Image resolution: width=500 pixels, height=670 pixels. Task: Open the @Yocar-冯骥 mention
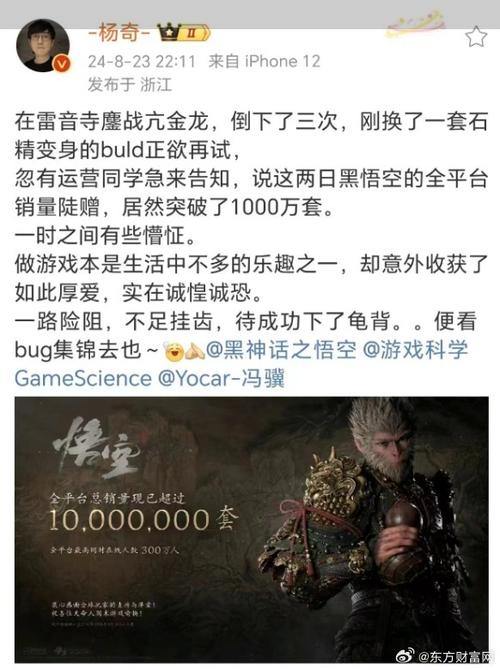click(x=221, y=379)
